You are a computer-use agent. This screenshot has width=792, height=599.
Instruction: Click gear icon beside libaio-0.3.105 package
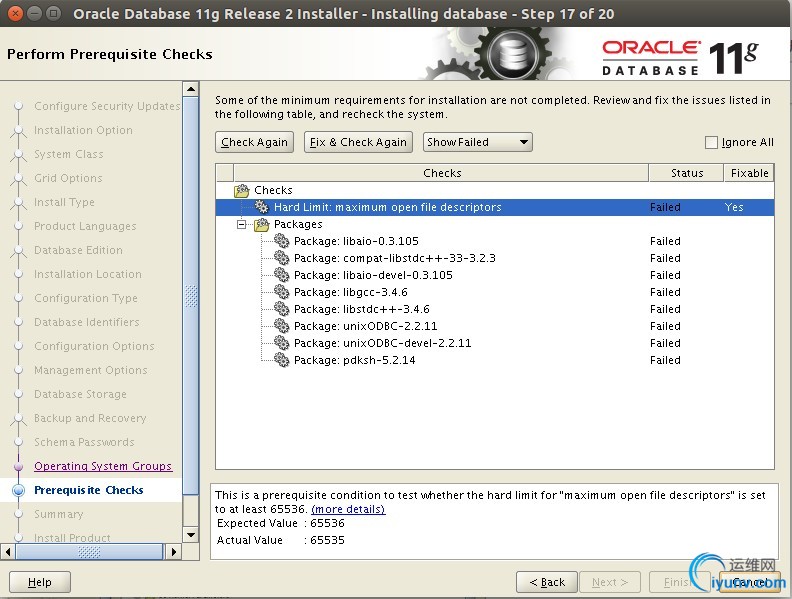[281, 241]
